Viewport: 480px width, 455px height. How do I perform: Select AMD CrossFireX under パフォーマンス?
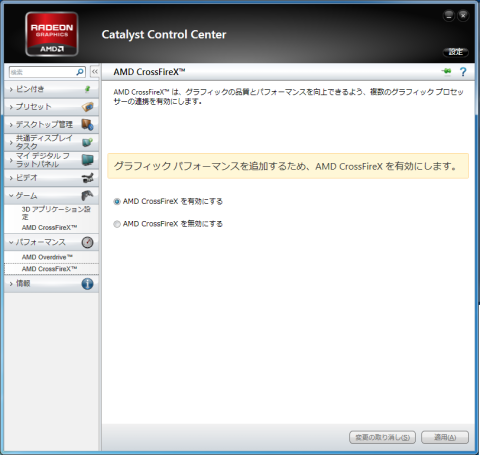(51, 269)
